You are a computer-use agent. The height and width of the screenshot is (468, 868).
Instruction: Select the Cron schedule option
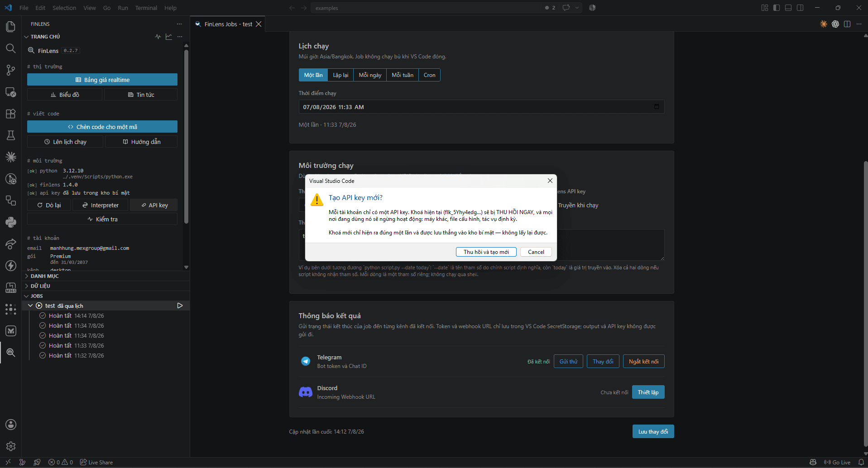[x=430, y=75]
